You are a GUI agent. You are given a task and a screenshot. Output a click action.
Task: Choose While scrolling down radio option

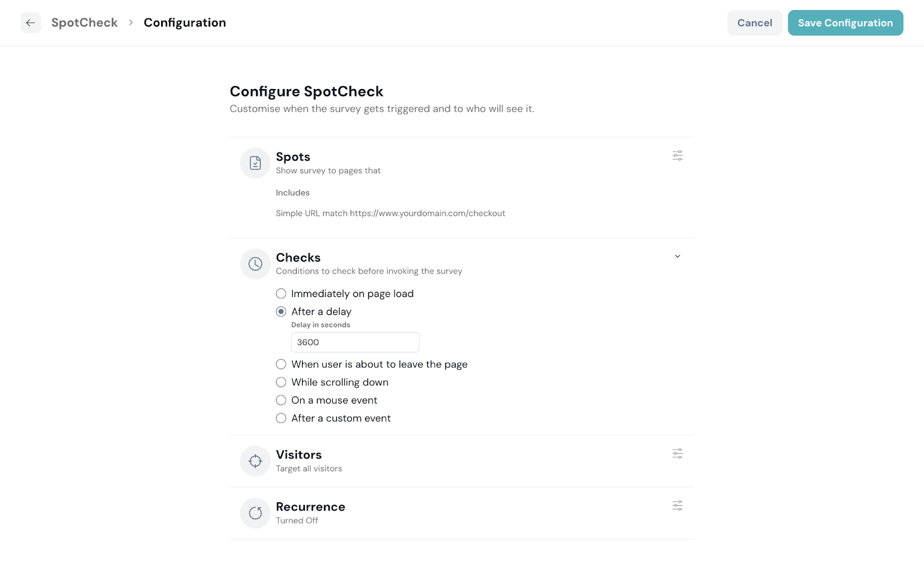[x=281, y=382]
